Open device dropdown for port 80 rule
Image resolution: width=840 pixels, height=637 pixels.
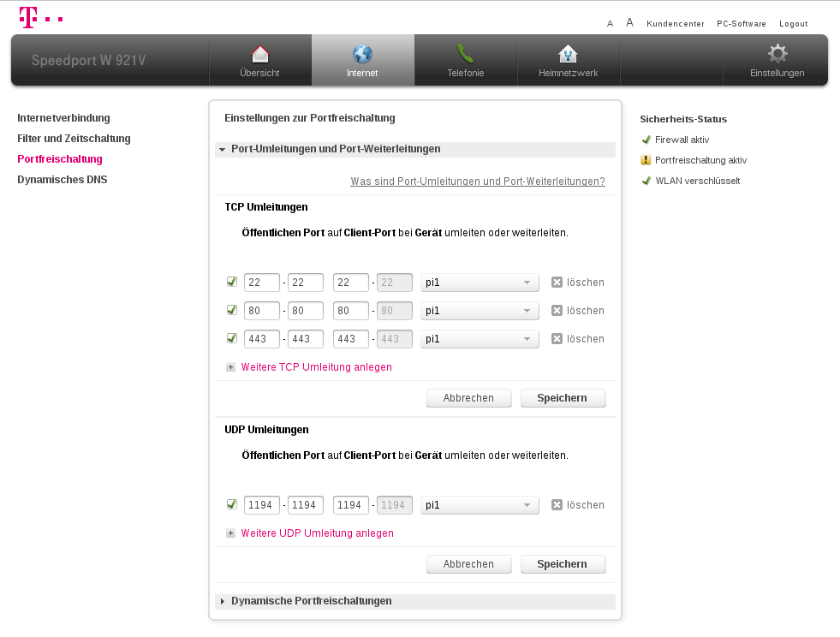480,311
